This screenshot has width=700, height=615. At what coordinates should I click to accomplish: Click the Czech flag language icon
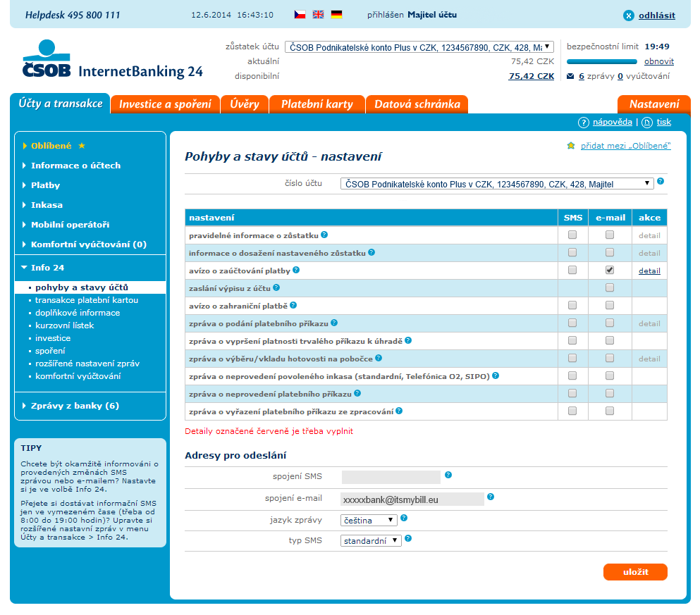pyautogui.click(x=300, y=15)
